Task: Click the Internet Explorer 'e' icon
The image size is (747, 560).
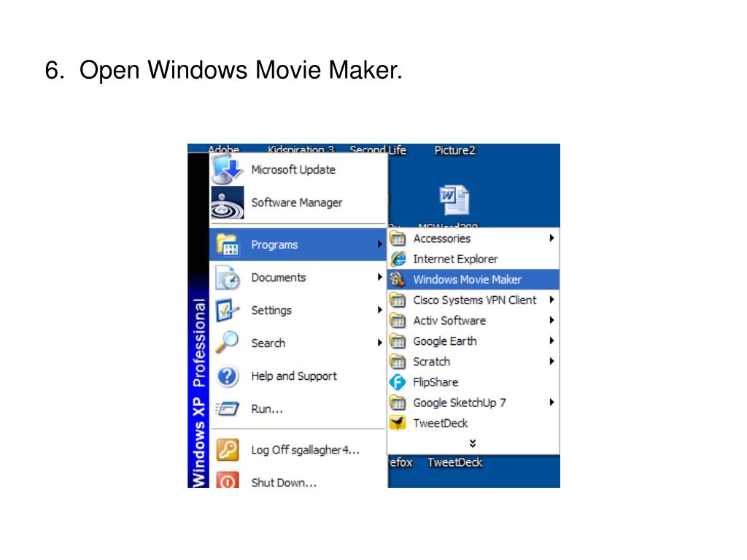Action: tap(398, 259)
